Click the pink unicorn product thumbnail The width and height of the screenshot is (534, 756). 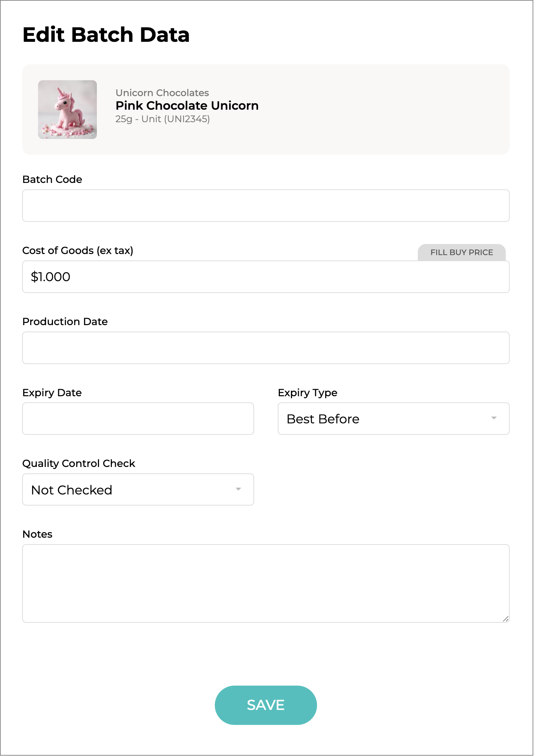(x=68, y=109)
